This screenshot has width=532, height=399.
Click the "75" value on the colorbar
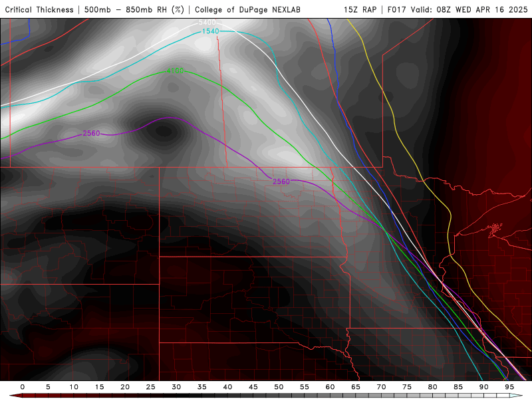[x=407, y=387]
